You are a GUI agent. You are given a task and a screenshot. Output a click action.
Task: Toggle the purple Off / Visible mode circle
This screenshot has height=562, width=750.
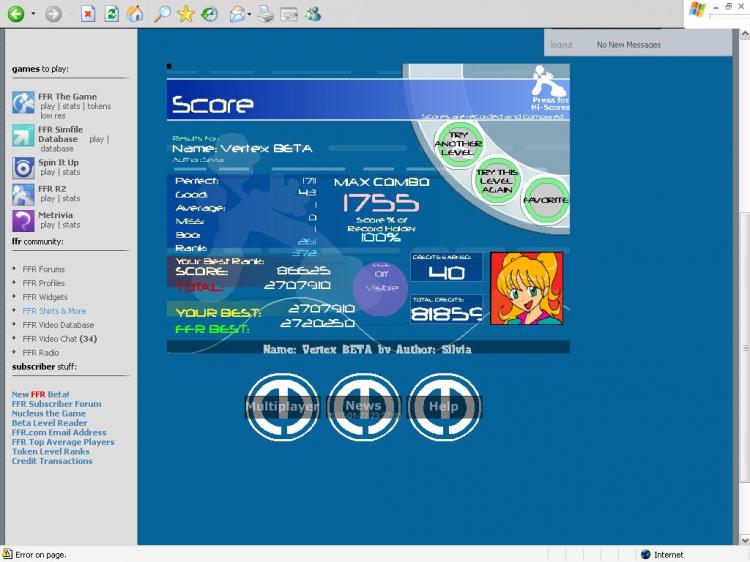coord(381,287)
